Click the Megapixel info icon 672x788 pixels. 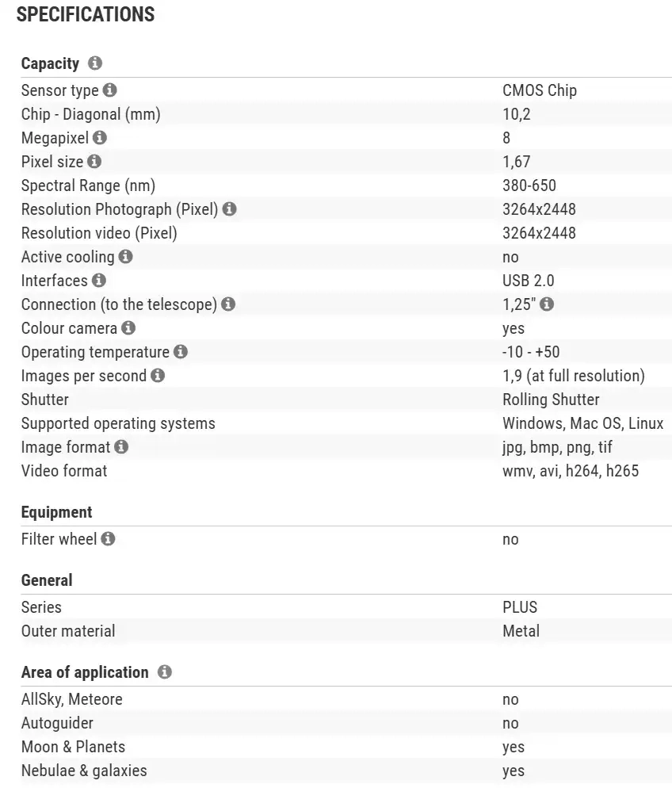click(99, 138)
